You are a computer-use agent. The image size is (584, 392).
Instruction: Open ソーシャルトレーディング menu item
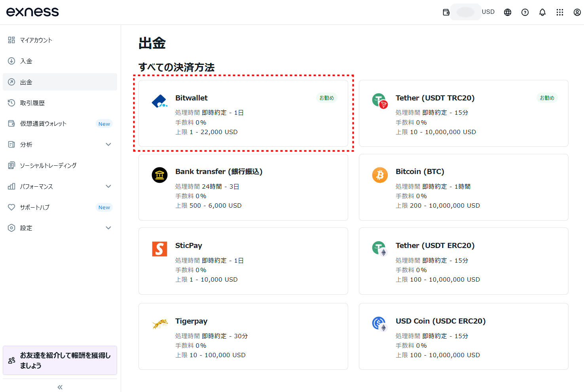point(60,165)
